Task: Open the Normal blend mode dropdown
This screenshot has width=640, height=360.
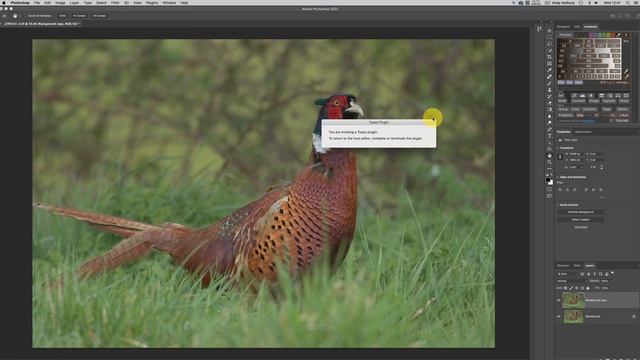Action: [572, 281]
